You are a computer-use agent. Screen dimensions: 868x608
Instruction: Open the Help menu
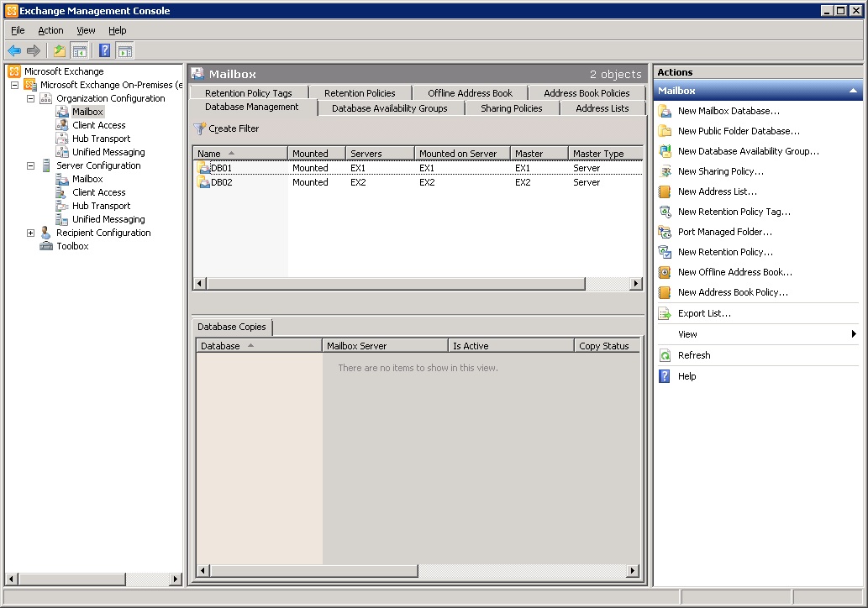(x=118, y=30)
